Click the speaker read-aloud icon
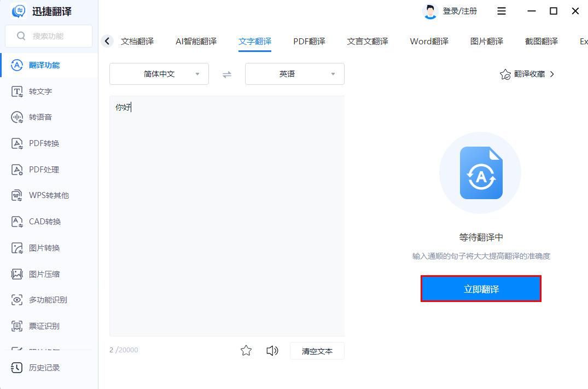The width and height of the screenshot is (588, 389). point(272,350)
